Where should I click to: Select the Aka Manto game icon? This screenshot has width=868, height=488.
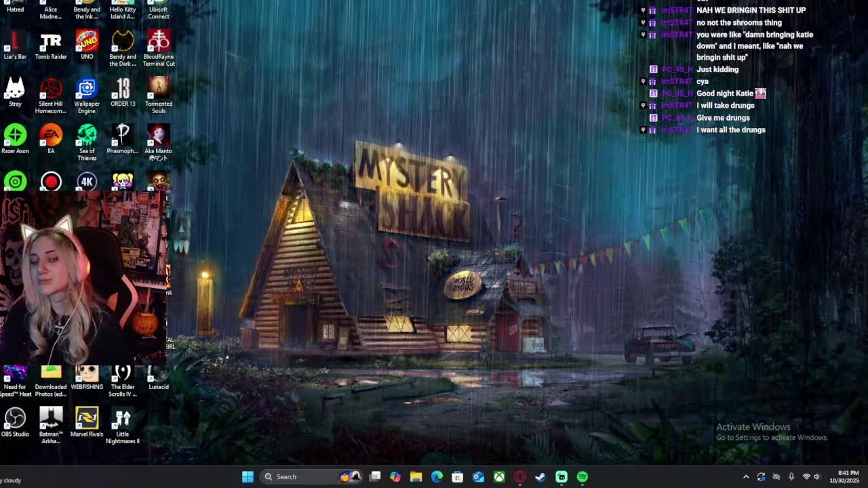pyautogui.click(x=159, y=143)
